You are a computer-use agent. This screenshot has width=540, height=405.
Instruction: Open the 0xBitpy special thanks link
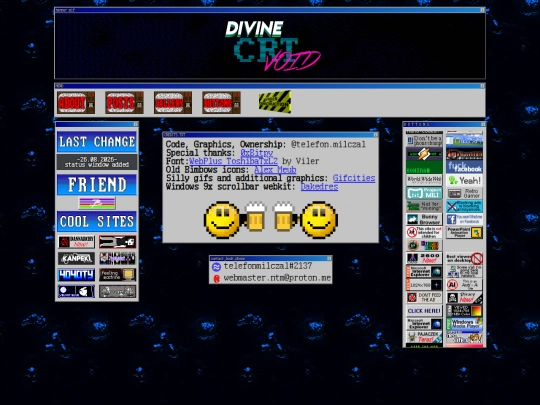[x=257, y=153]
